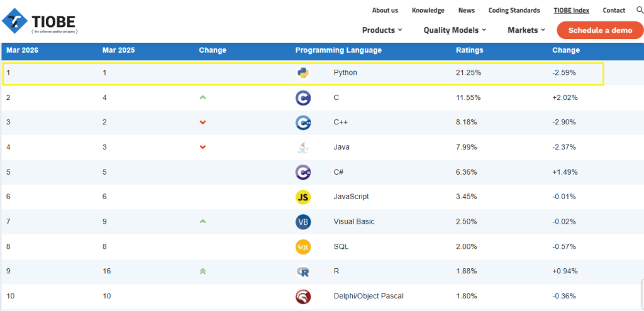Click the C language logo icon
The image size is (644, 311).
[x=303, y=98]
